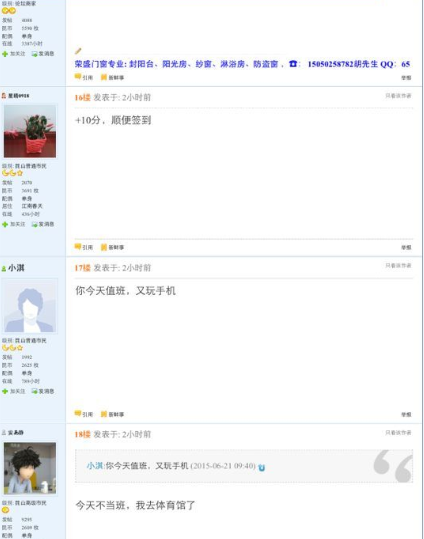Click the pencil edit icon above advertisement

click(78, 51)
